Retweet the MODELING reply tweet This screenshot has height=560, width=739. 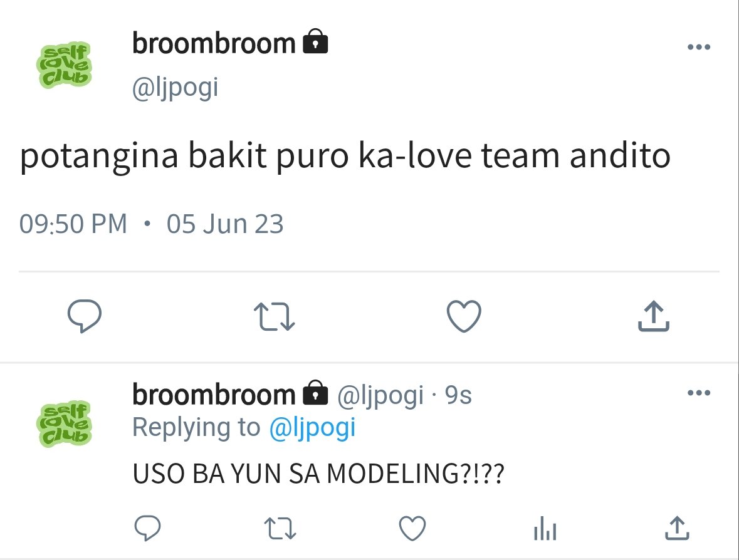[x=280, y=529]
